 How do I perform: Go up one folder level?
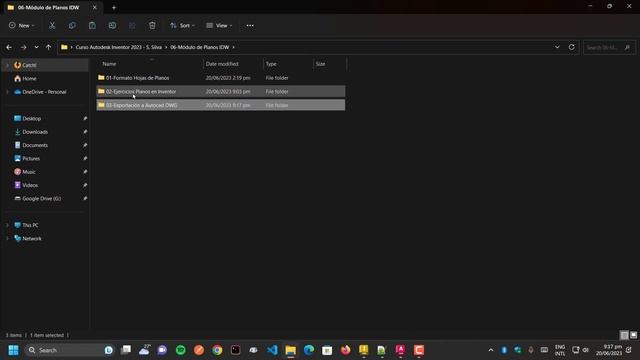48,47
